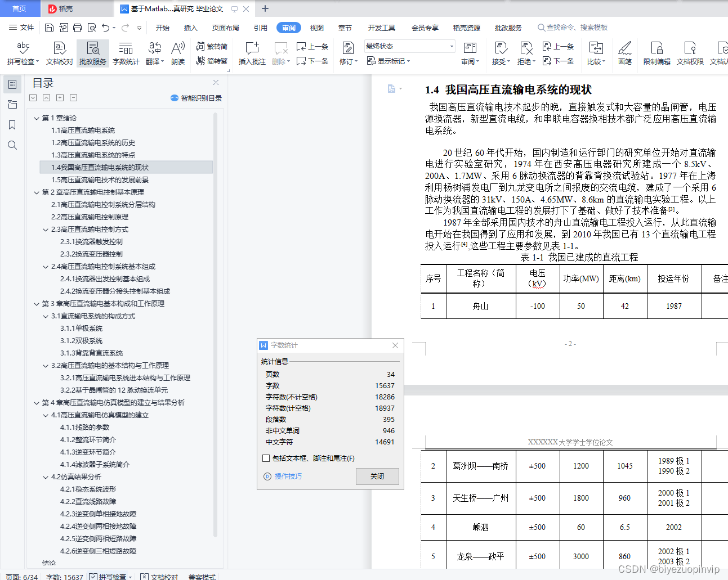The width and height of the screenshot is (728, 580).
Task: Collapse the 2.3高压直流输电控制方式 node
Action: 46,230
